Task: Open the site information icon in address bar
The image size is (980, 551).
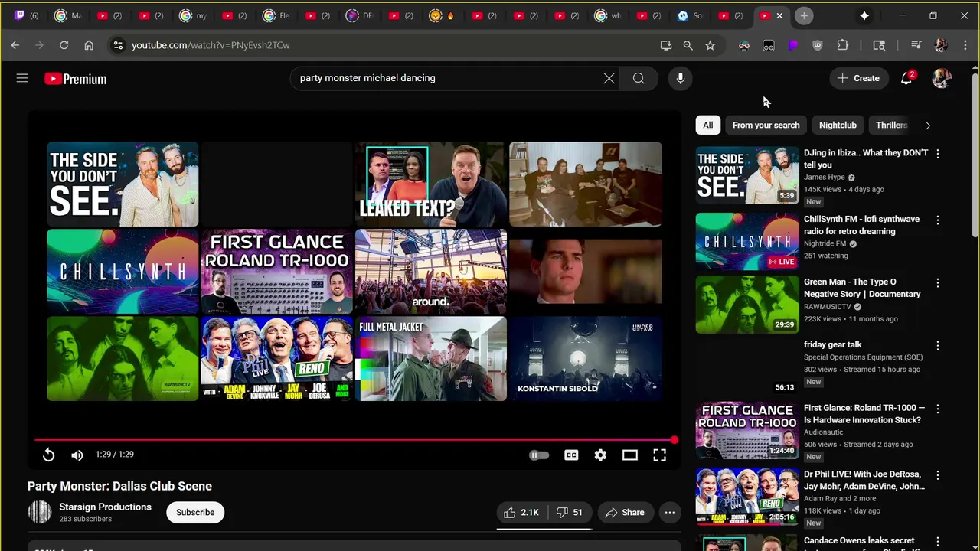Action: pyautogui.click(x=118, y=45)
